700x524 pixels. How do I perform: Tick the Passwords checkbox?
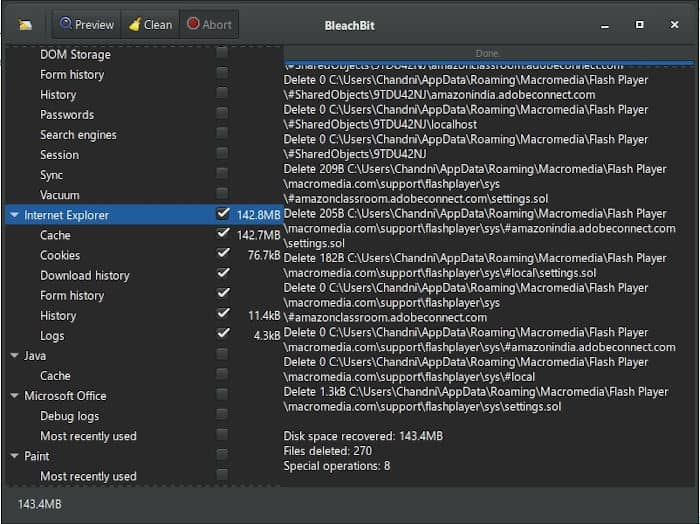(x=222, y=113)
